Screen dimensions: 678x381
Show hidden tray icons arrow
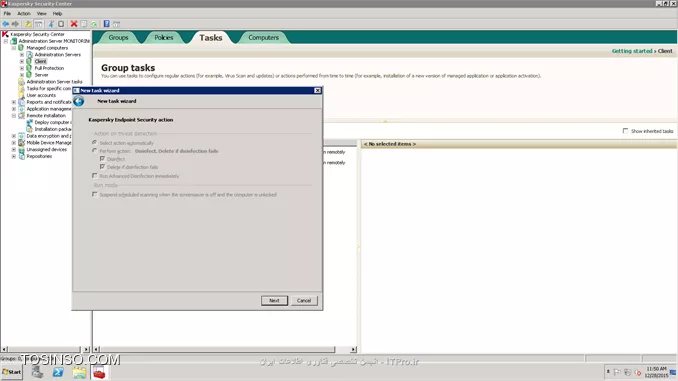(x=608, y=372)
